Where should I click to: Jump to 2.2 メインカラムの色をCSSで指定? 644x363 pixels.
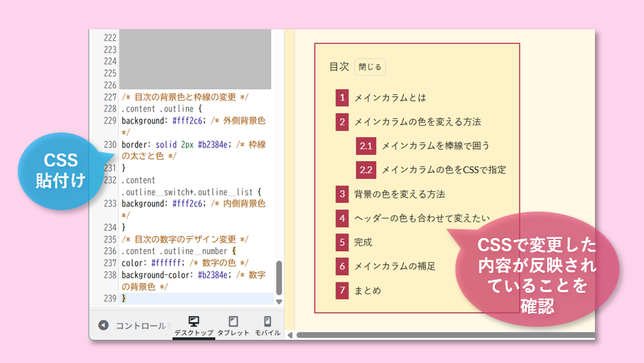pos(444,170)
